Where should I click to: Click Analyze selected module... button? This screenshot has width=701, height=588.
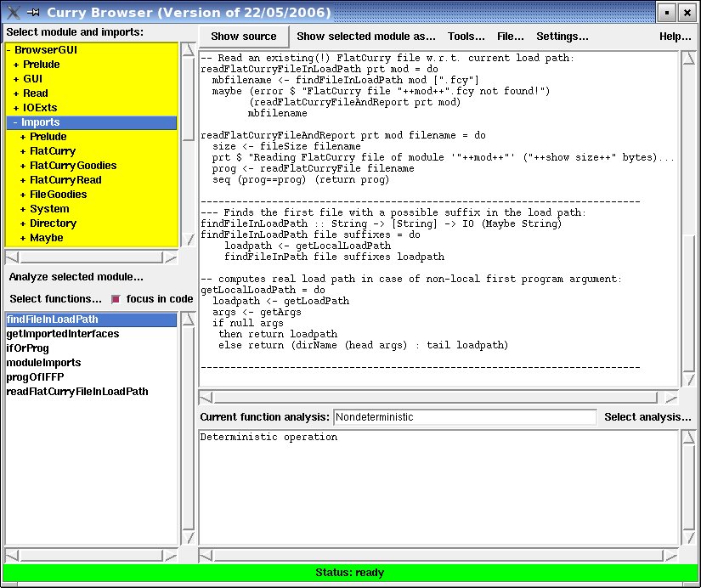(76, 277)
